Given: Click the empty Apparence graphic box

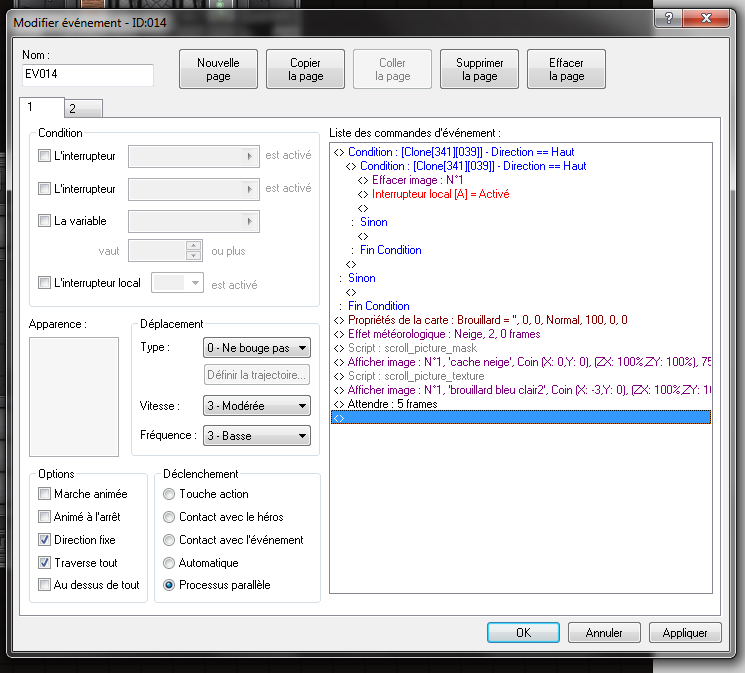Looking at the screenshot, I should click(x=74, y=397).
